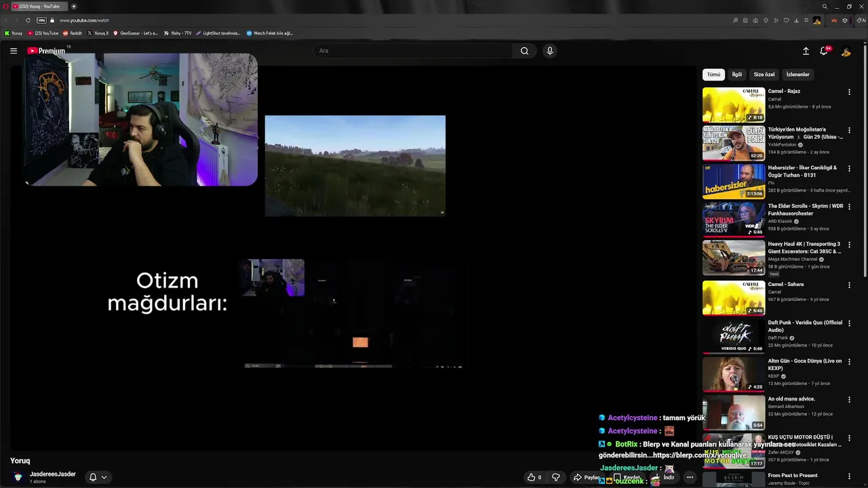Image resolution: width=868 pixels, height=488 pixels.
Task: Select the İzlenenler filter chip
Action: (x=797, y=75)
